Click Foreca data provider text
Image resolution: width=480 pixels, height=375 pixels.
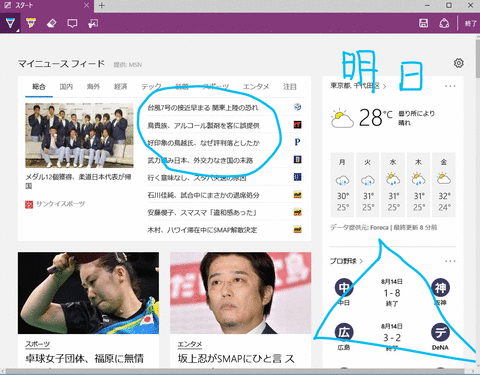(379, 228)
